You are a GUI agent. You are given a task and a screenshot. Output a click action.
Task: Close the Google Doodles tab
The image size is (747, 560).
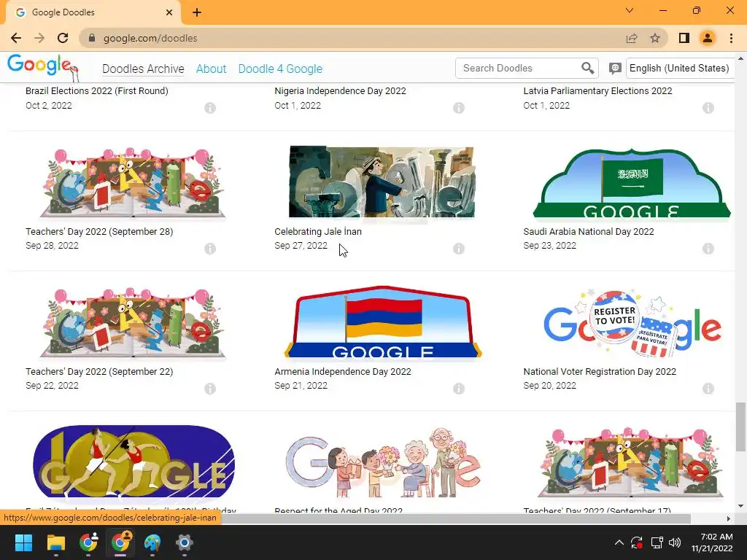169,12
